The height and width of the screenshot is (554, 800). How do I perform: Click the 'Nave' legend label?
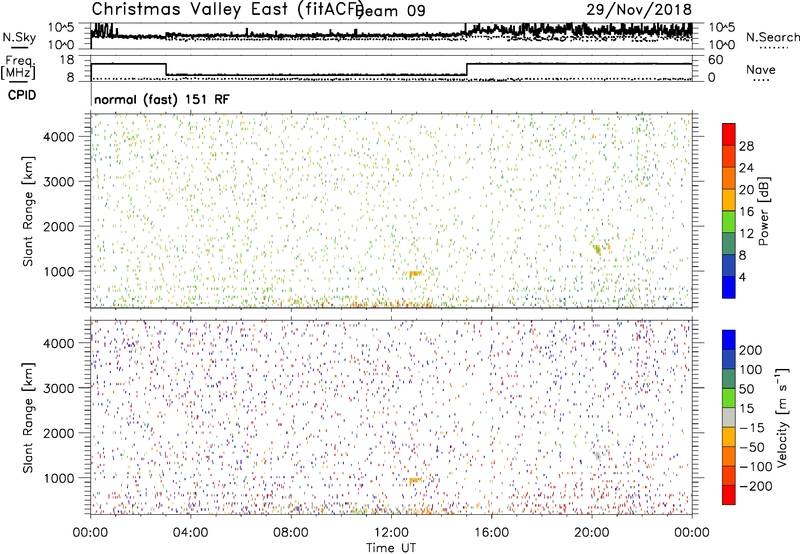[760, 69]
